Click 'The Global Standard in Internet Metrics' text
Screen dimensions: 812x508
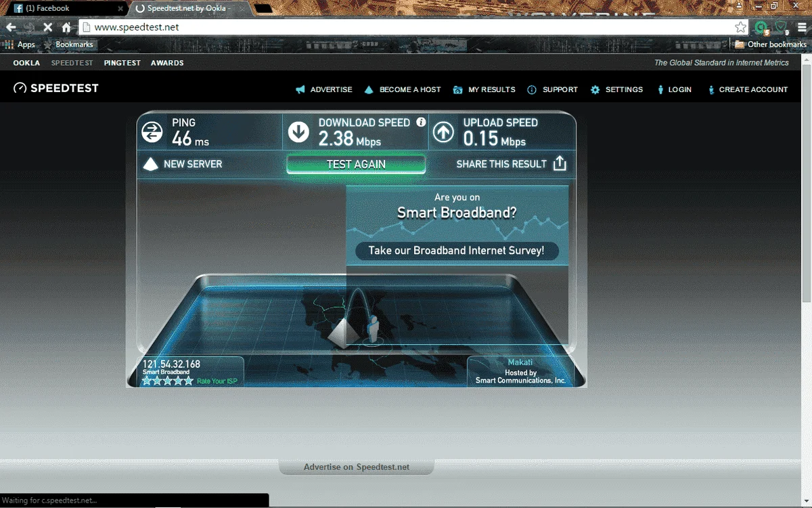tap(721, 63)
